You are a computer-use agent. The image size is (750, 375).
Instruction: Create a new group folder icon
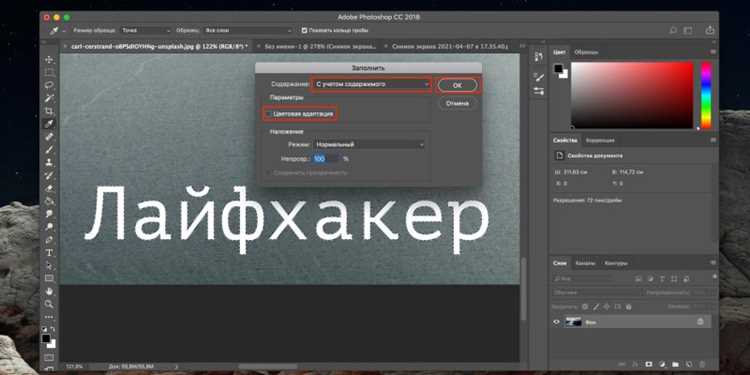pos(675,364)
